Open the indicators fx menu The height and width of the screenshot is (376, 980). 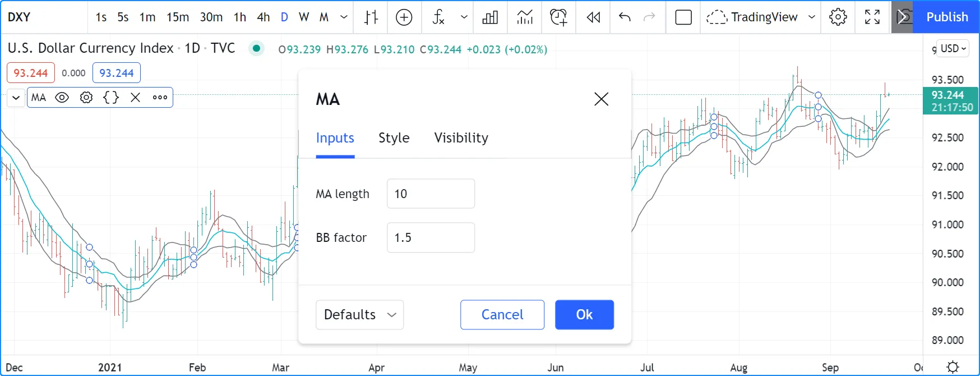438,17
